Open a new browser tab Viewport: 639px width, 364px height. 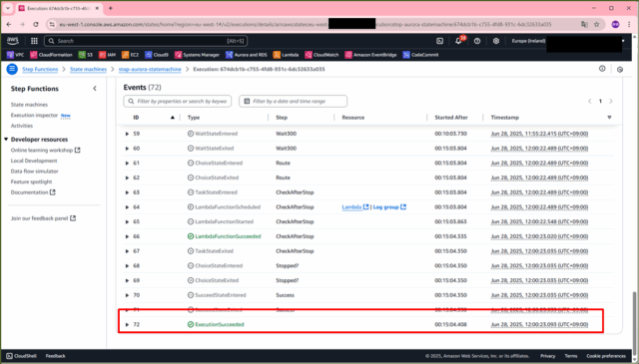tap(111, 8)
